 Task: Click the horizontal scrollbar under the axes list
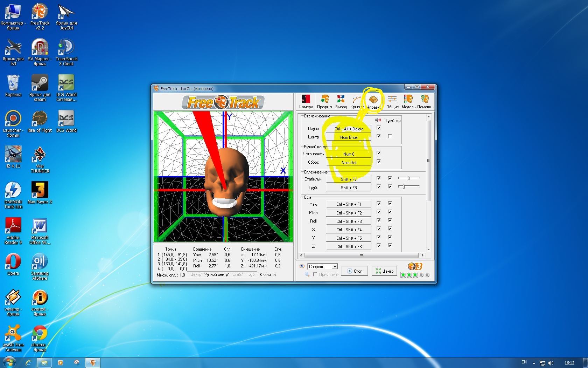click(x=361, y=255)
